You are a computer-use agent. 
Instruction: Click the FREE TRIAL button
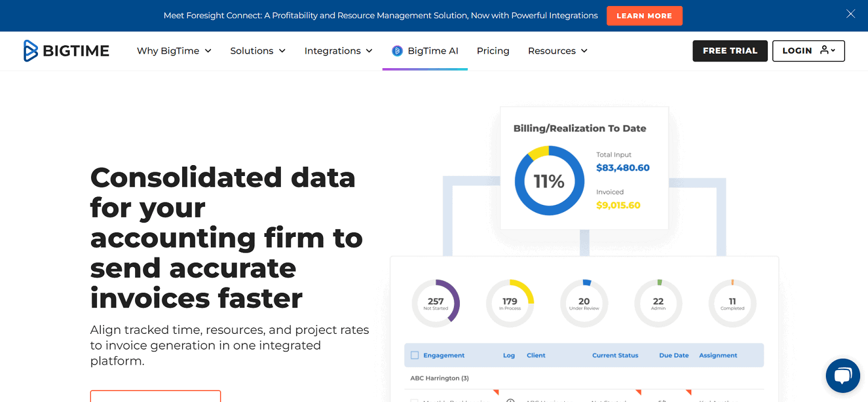pyautogui.click(x=730, y=51)
